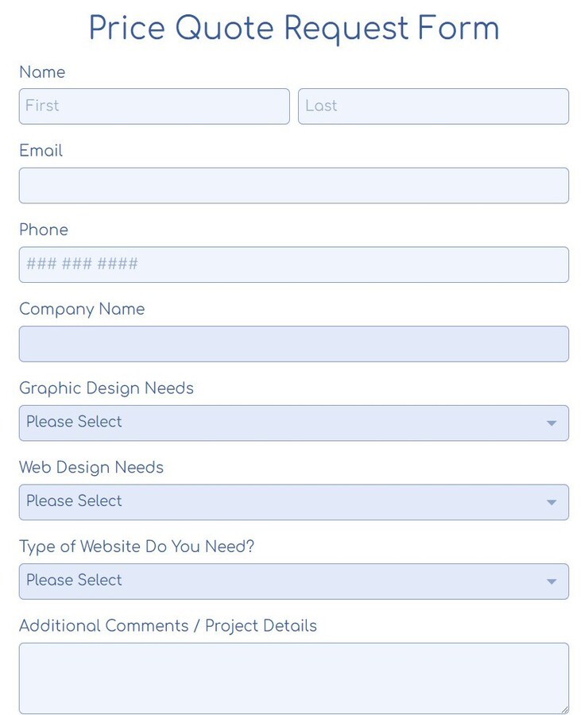Click the arrow icon in Graphic Design Needs
This screenshot has width=588, height=715.
click(x=551, y=423)
